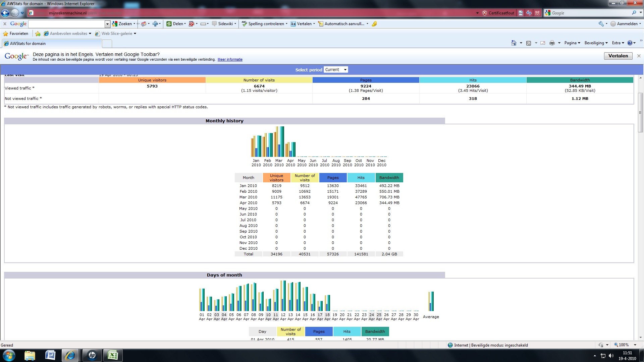
Task: Select the AWStats for domain tab
Action: click(52, 44)
